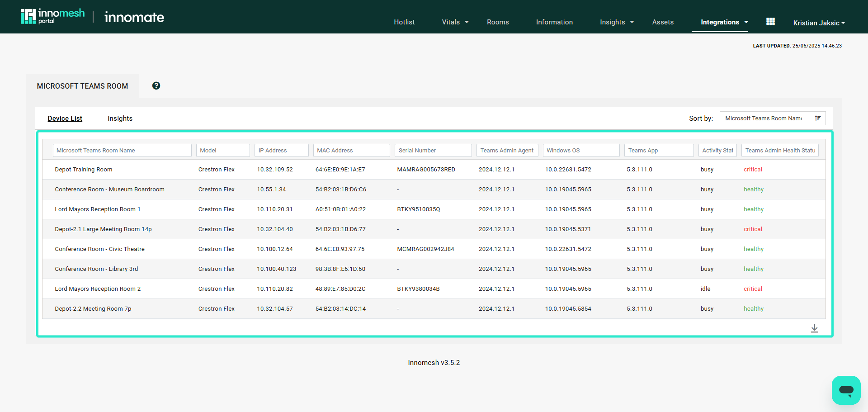Click serial number BTKY9510035Q
The height and width of the screenshot is (412, 868).
(x=419, y=209)
